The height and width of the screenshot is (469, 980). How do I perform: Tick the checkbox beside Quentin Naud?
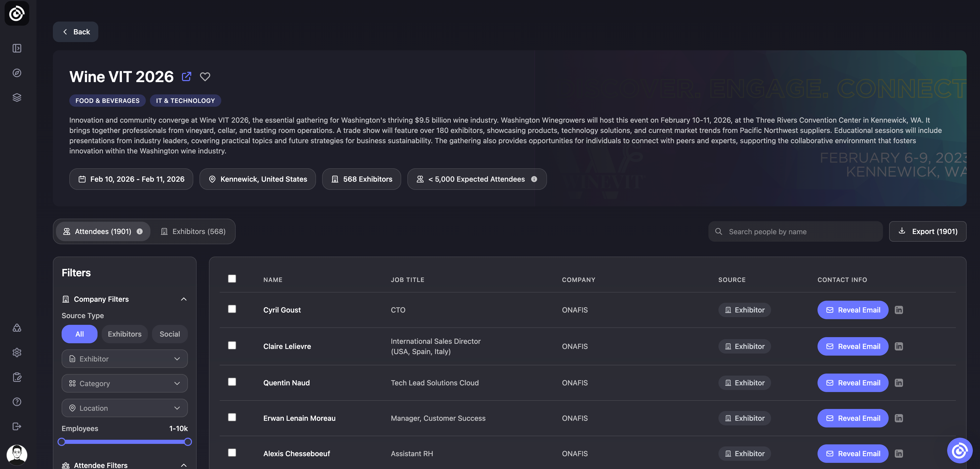click(x=232, y=382)
